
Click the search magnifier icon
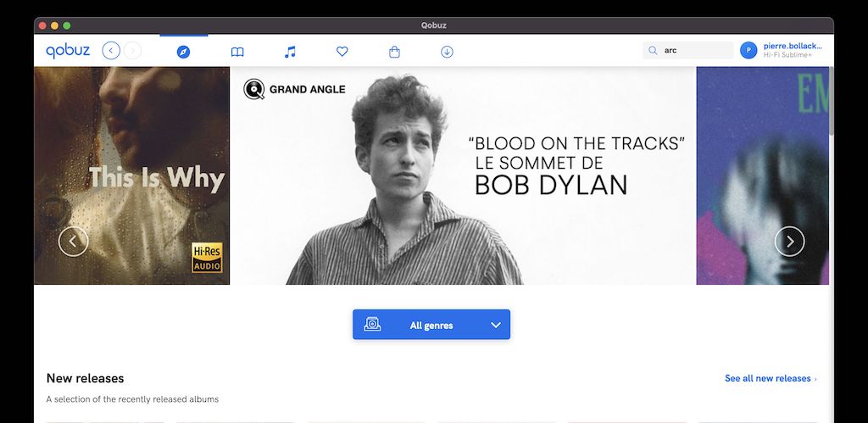coord(653,51)
